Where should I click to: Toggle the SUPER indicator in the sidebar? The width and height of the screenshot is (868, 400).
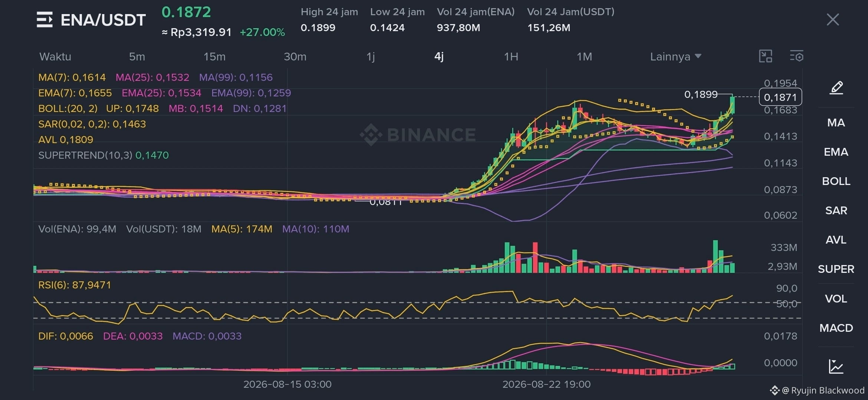(836, 269)
